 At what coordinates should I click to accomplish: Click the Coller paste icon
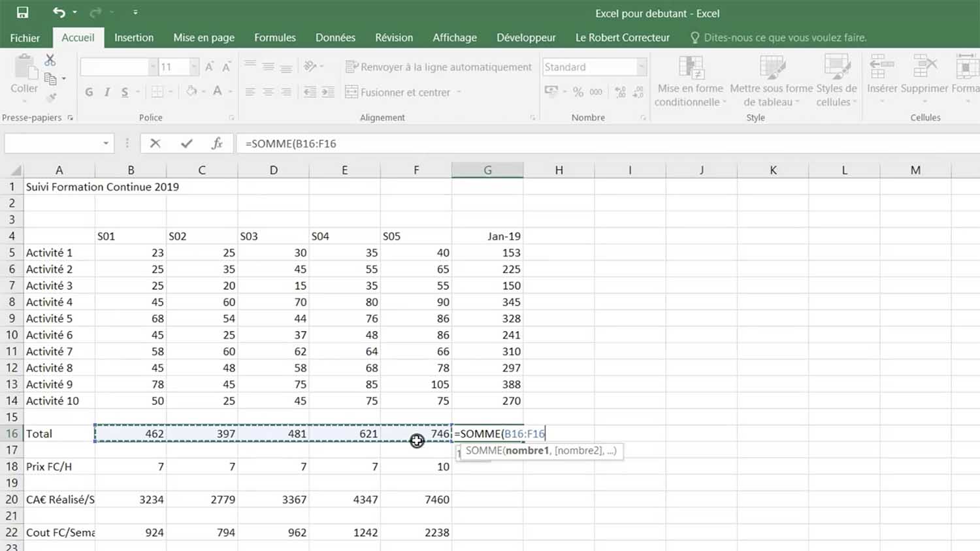coord(24,67)
